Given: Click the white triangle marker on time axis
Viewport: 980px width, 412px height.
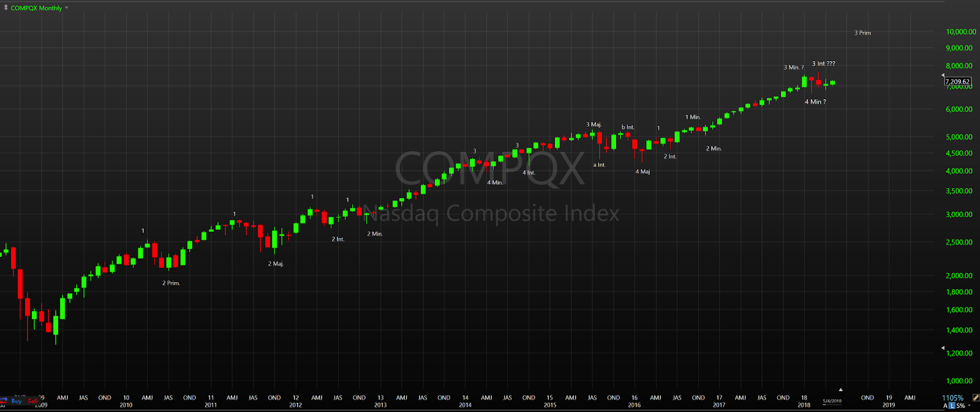Looking at the screenshot, I should (x=840, y=389).
